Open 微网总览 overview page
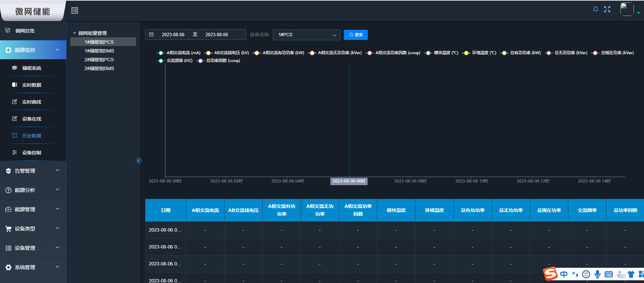The image size is (644, 283). (33, 31)
